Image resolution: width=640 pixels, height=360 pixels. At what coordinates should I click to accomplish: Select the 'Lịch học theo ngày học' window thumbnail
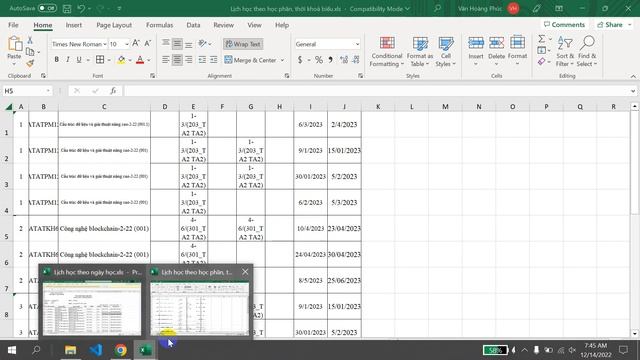coord(92,301)
